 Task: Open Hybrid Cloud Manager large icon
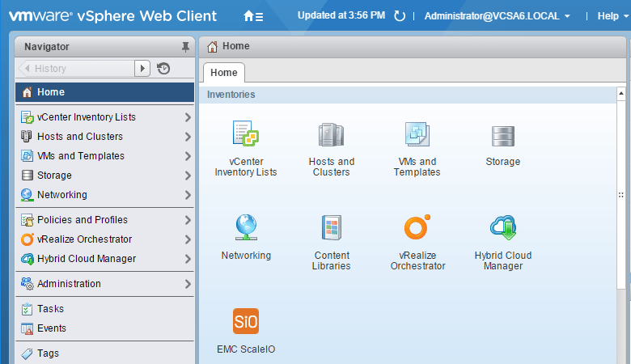[503, 227]
